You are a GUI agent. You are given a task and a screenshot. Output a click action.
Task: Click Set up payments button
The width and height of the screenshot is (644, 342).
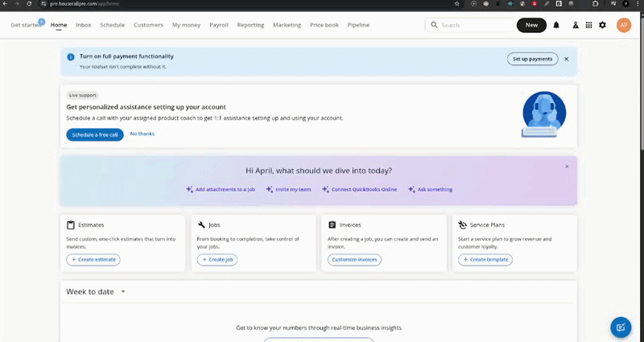coord(533,59)
